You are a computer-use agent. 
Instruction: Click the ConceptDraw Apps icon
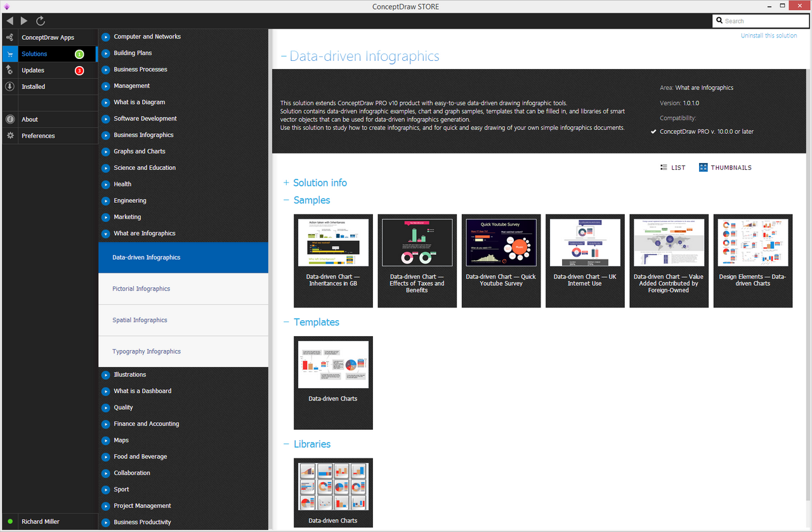10,37
